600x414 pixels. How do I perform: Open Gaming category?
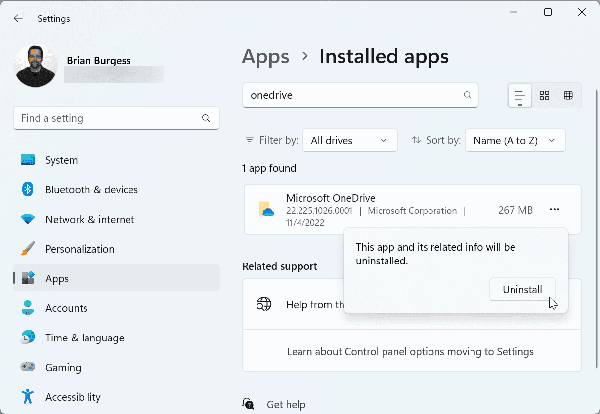tap(116, 367)
